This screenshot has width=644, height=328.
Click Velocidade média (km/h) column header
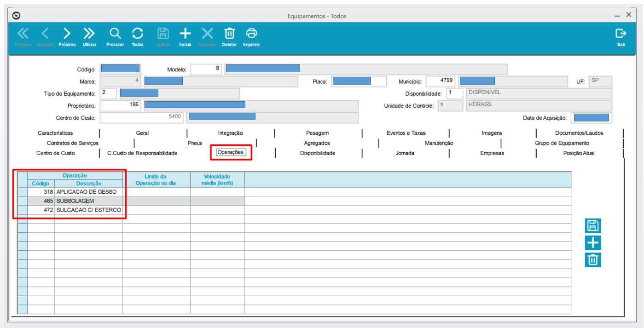(x=217, y=179)
